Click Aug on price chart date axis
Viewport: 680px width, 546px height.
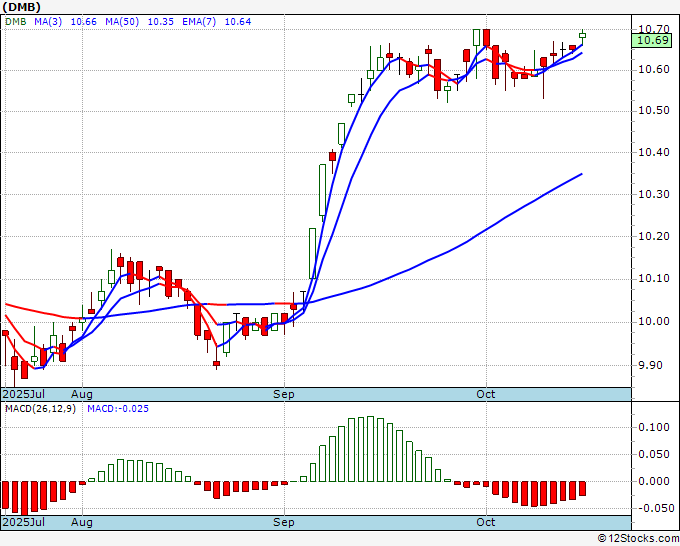click(82, 394)
